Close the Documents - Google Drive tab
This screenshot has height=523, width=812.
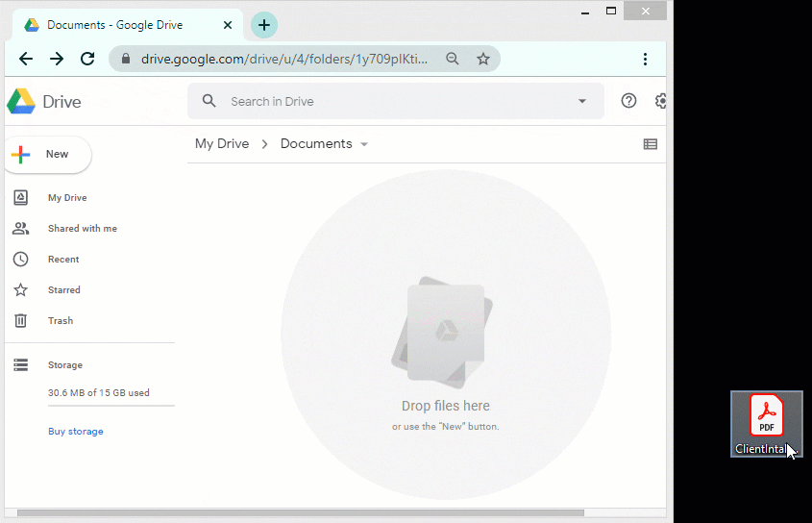(x=228, y=25)
